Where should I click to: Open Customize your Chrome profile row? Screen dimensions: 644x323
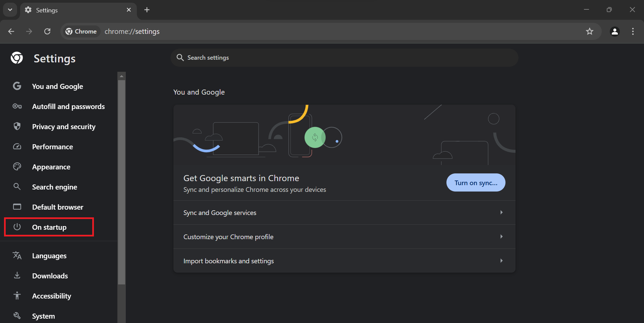[x=344, y=237]
